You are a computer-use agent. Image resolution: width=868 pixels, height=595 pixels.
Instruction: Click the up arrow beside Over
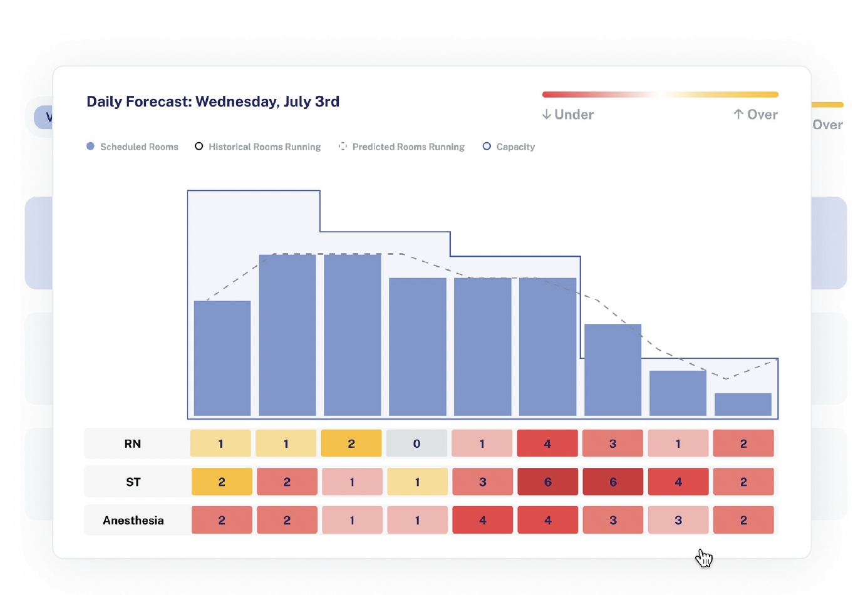click(x=738, y=114)
